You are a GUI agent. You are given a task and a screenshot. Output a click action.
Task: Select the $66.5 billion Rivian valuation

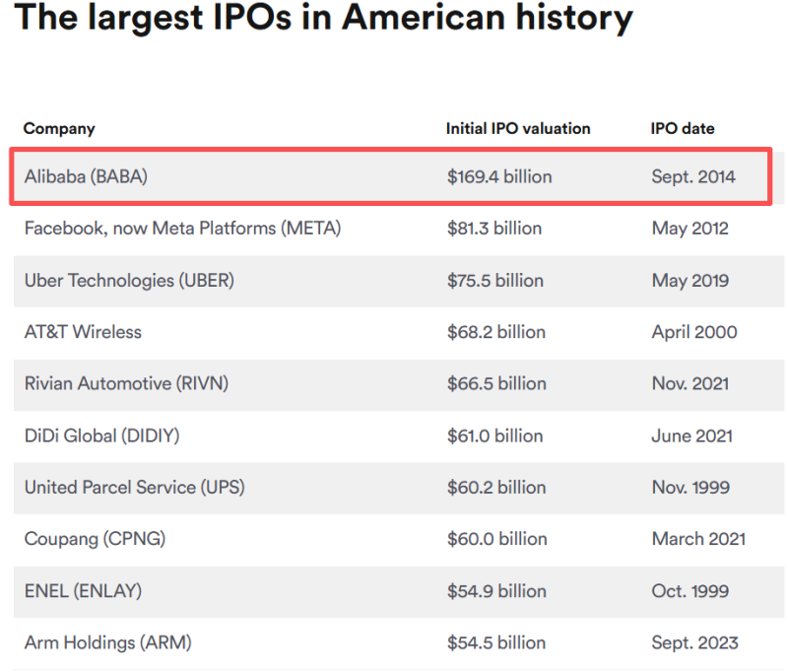tap(496, 384)
